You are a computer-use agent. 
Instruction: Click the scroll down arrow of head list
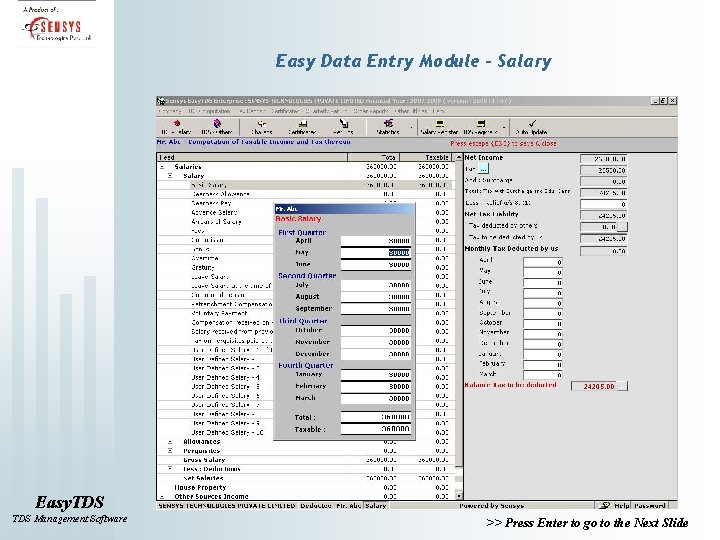(458, 496)
